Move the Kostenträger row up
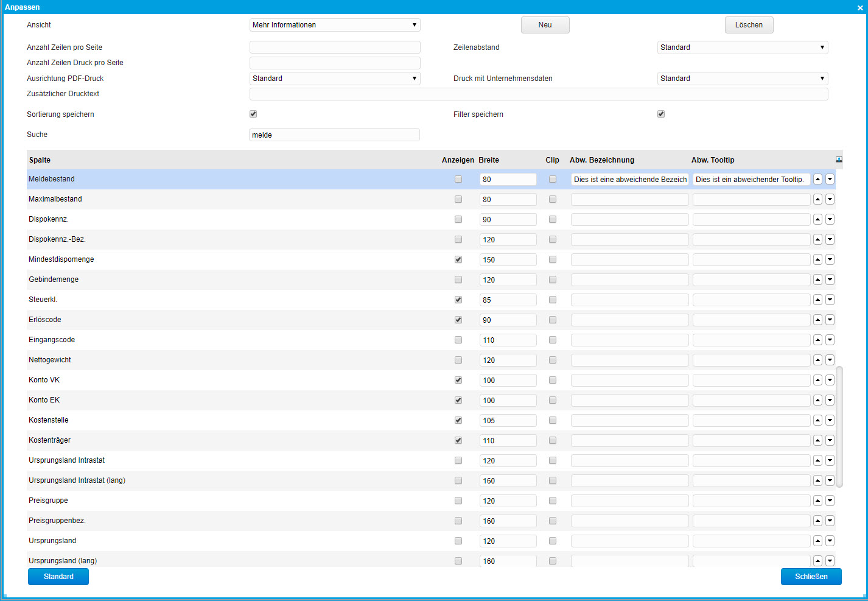868x601 pixels. [817, 440]
